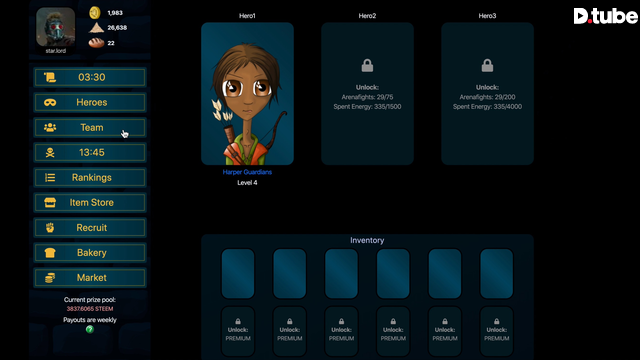Select the third empty inventory slot
Image resolution: width=640 pixels, height=360 pixels.
(x=341, y=274)
